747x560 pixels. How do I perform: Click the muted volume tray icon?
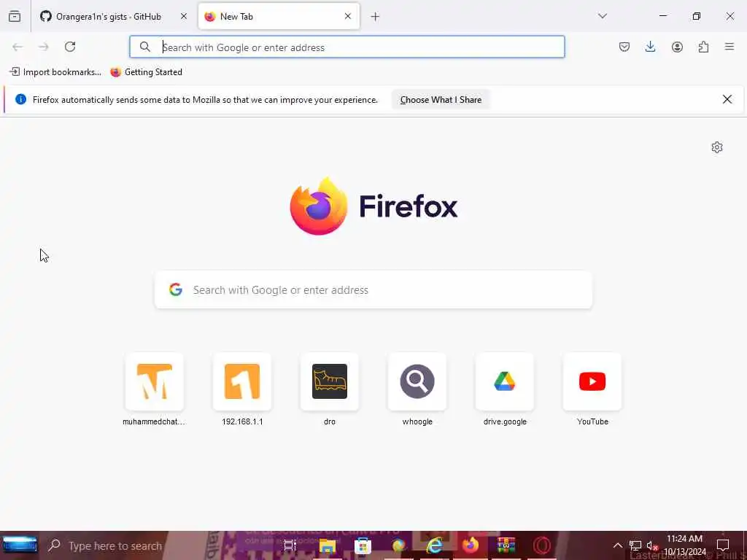(x=651, y=546)
